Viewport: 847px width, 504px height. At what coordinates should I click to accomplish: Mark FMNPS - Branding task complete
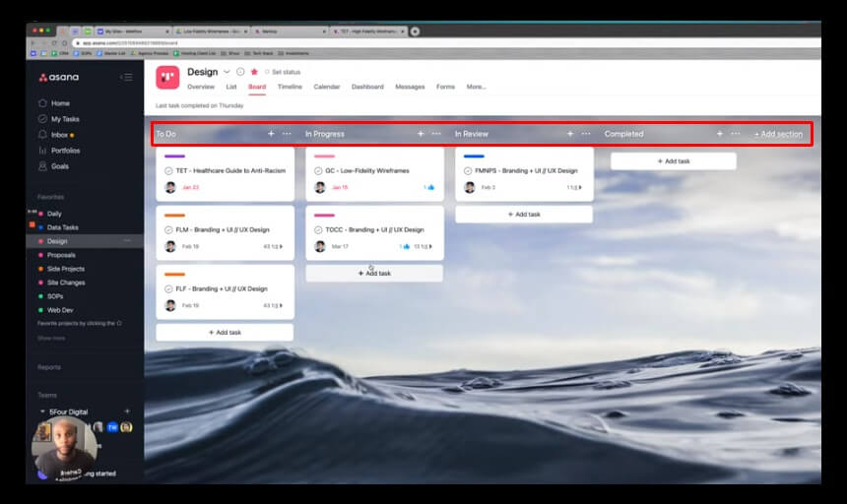468,170
